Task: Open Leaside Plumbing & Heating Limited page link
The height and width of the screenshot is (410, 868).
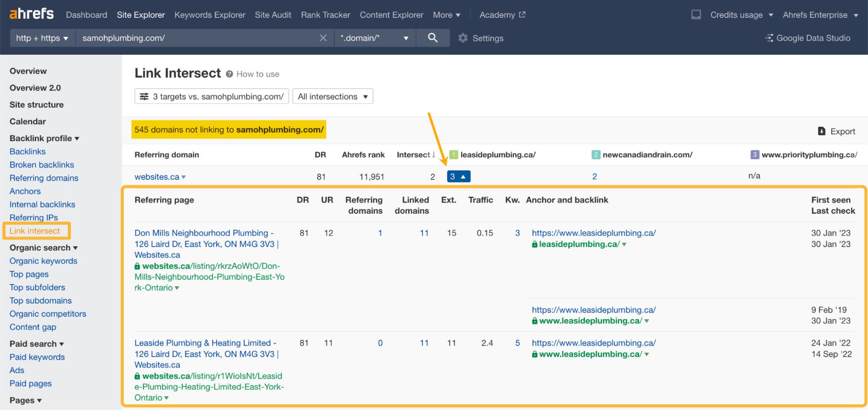Action: [206, 354]
